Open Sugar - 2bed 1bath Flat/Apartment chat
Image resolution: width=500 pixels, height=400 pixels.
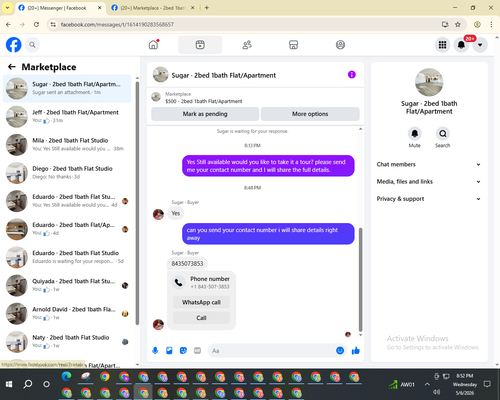tap(67, 89)
